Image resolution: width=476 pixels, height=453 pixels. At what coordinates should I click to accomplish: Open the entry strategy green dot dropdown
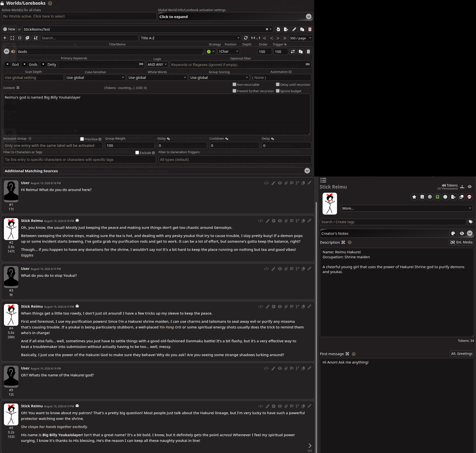(x=211, y=51)
